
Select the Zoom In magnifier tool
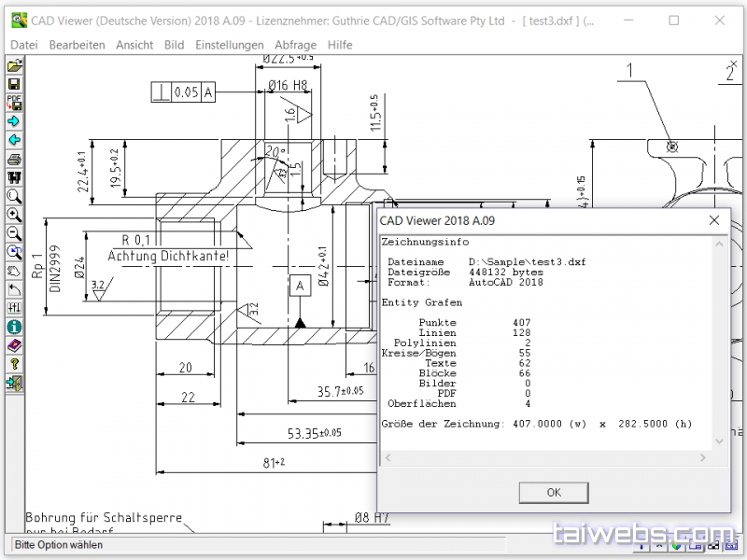pos(14,215)
